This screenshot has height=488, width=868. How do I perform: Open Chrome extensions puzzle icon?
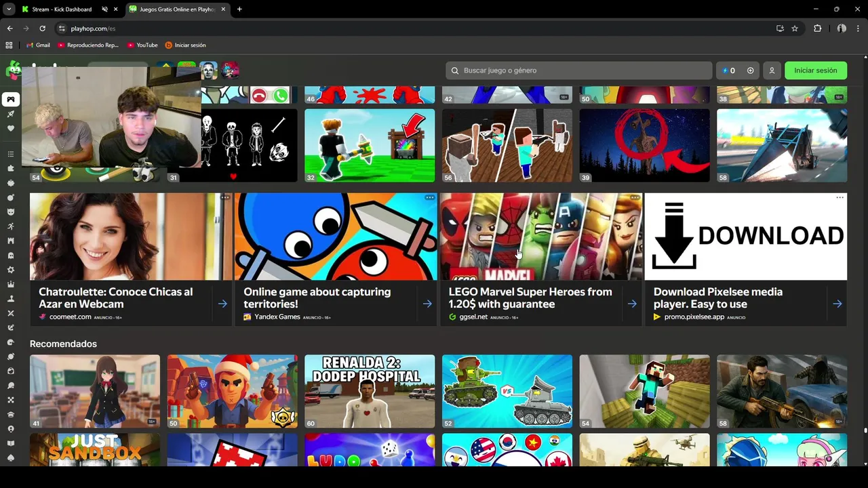[817, 28]
